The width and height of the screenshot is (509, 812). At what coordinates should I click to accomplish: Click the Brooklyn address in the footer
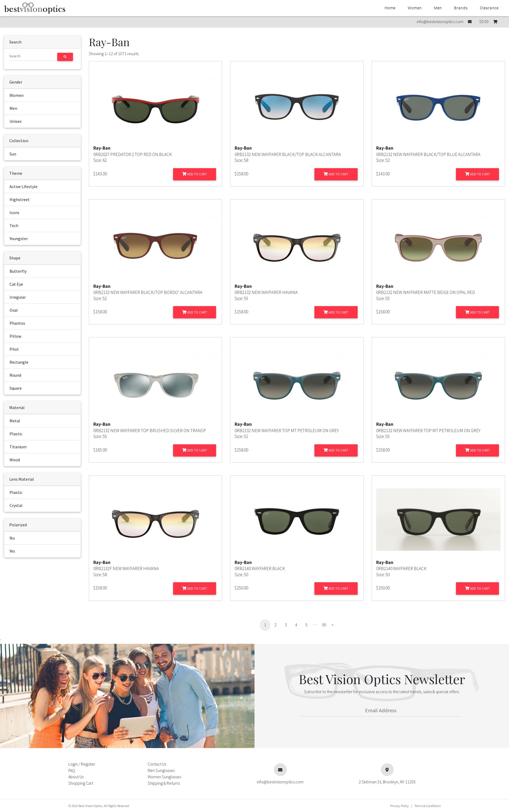coord(387,782)
